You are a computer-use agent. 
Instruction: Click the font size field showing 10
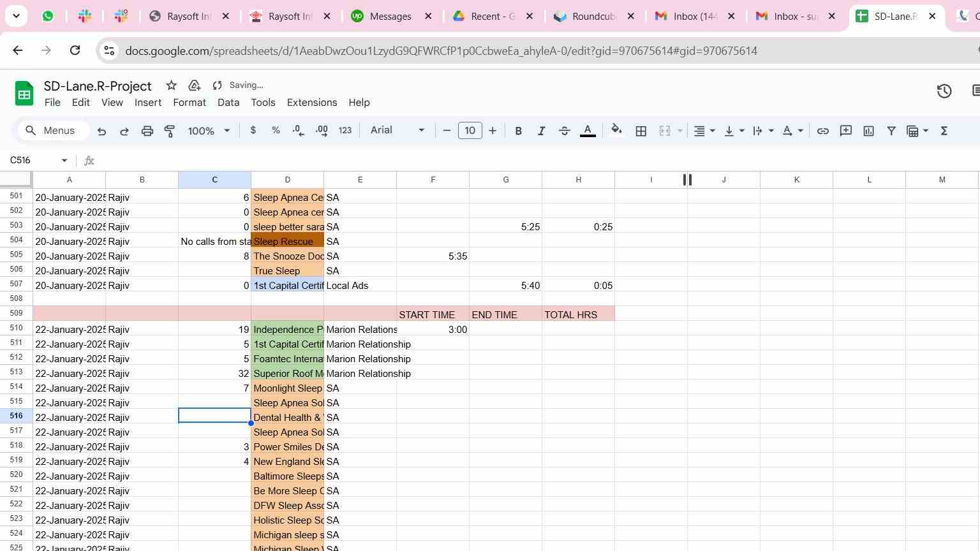[470, 131]
